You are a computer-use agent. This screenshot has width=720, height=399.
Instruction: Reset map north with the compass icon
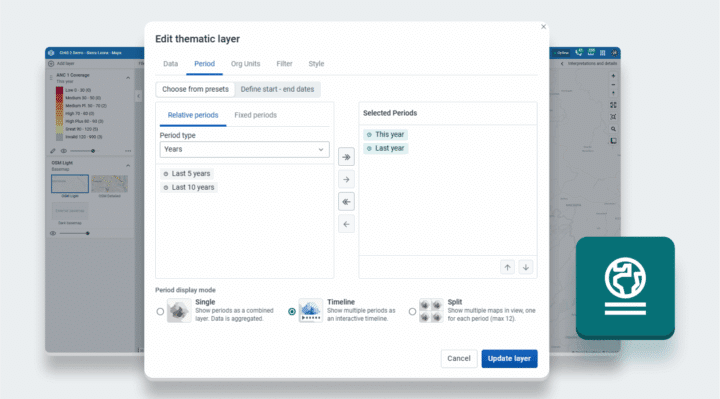pyautogui.click(x=613, y=93)
